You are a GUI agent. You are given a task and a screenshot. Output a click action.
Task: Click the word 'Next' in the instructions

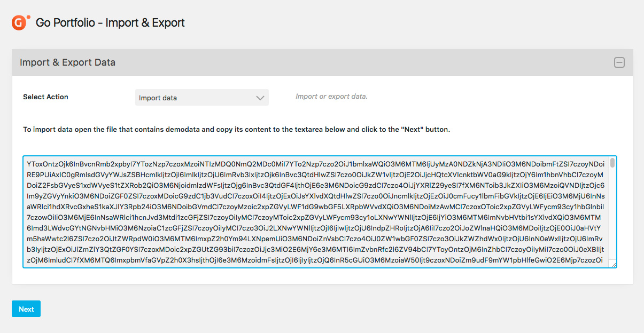[412, 130]
